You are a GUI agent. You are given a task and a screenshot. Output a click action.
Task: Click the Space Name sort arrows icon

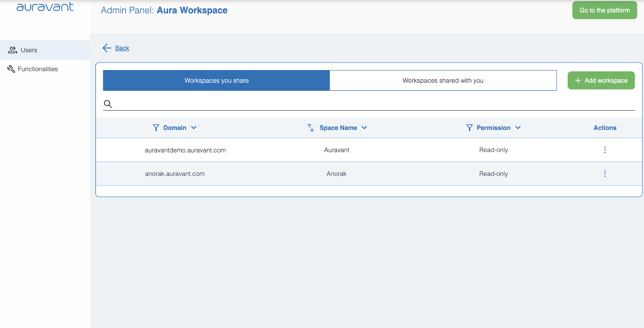pos(310,128)
